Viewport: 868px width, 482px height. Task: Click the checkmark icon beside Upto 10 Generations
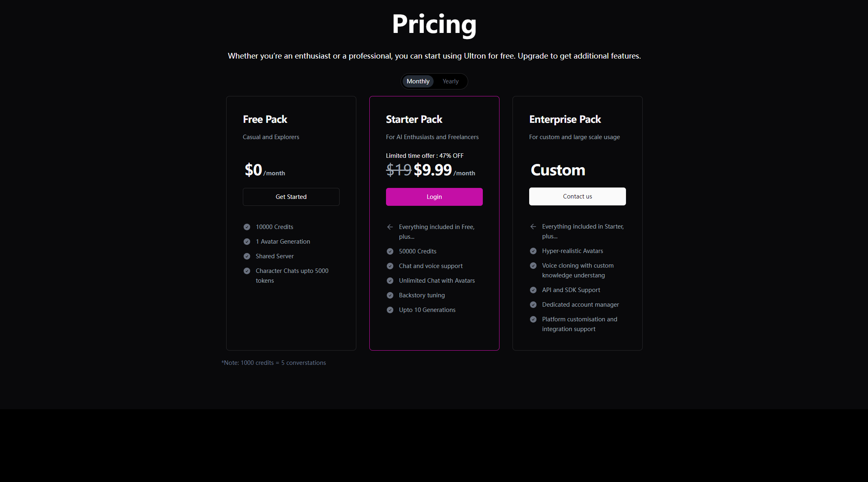pyautogui.click(x=390, y=310)
